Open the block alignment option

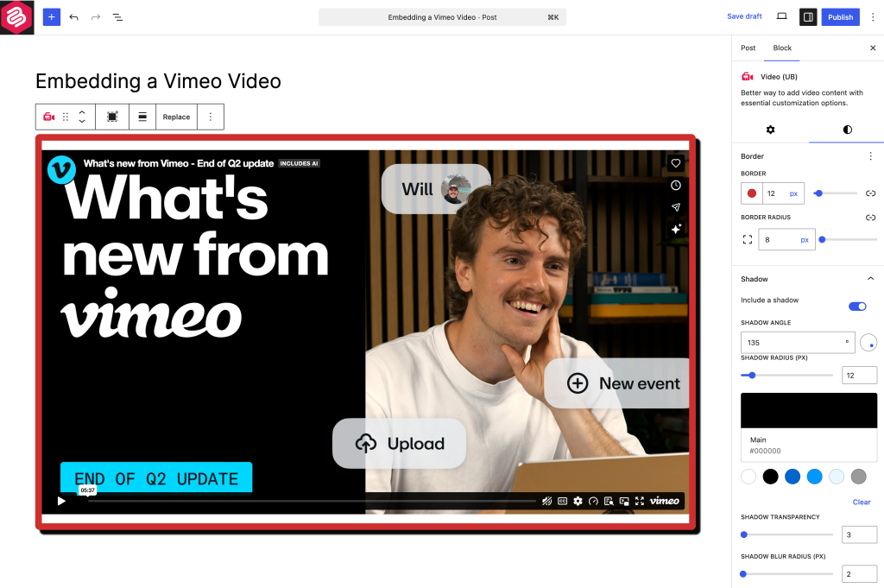(142, 117)
